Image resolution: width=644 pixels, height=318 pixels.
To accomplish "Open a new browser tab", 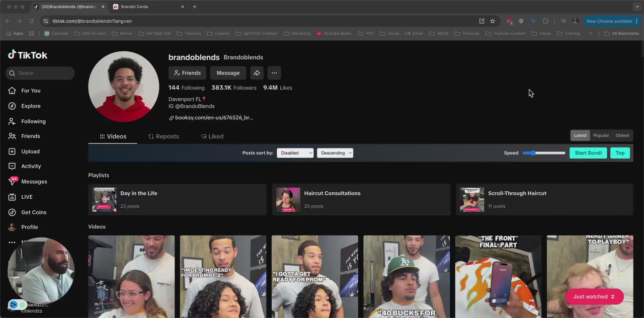I will 195,7.
